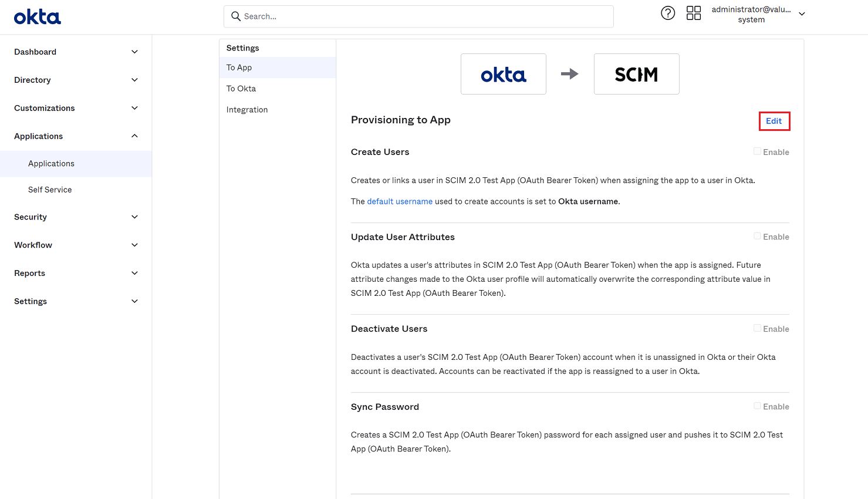Viewport: 868px width, 499px height.
Task: Click the search magnifier icon
Action: pyautogui.click(x=236, y=16)
